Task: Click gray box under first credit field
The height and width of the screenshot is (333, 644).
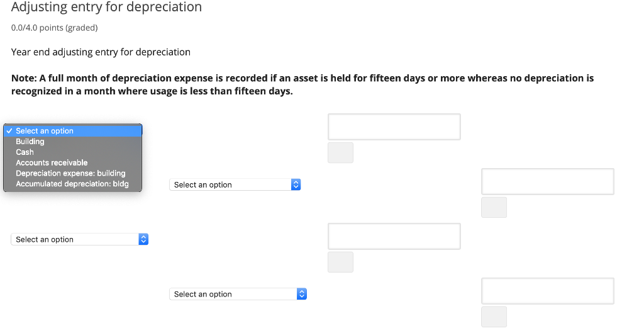Action: tap(494, 208)
